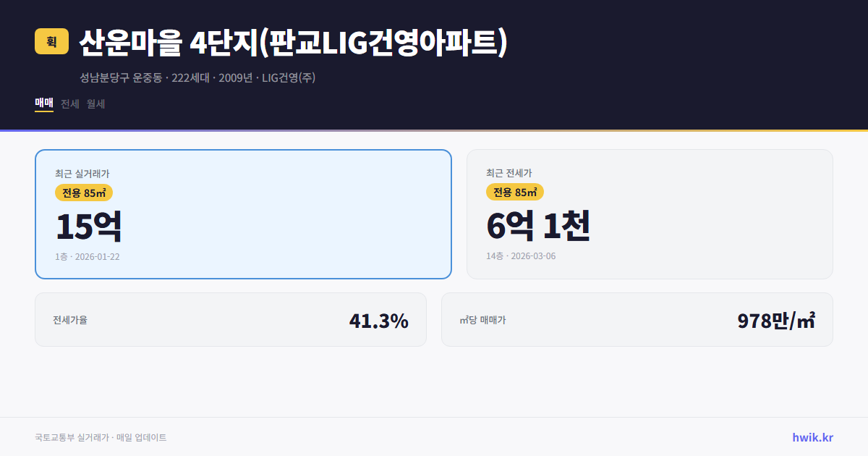Click the 41.3% jeonse ratio value
Image resolution: width=868 pixels, height=456 pixels.
point(378,319)
